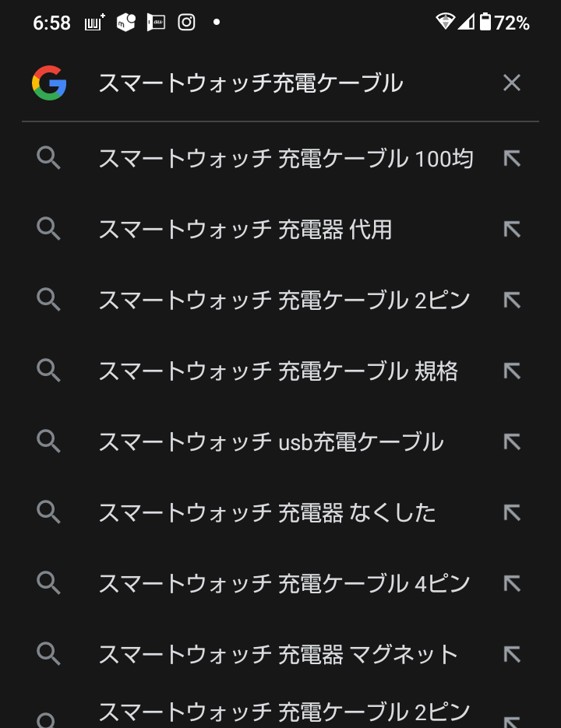Insert usb充電ケーブル suggestion using its arrow icon
This screenshot has height=728, width=561.
pos(512,442)
